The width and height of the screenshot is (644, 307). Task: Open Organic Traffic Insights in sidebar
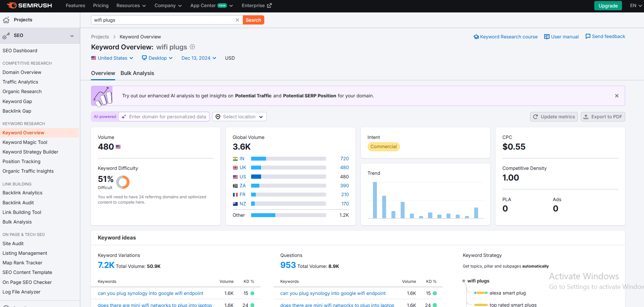(28, 171)
